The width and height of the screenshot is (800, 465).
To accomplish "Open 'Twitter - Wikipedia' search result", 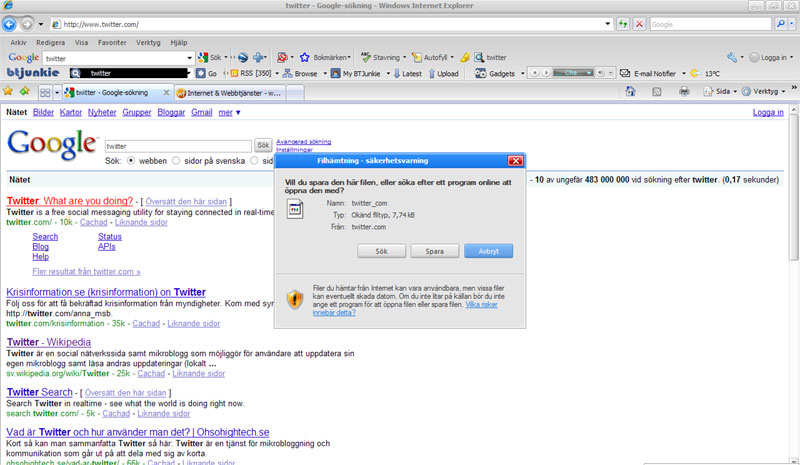I will (48, 342).
